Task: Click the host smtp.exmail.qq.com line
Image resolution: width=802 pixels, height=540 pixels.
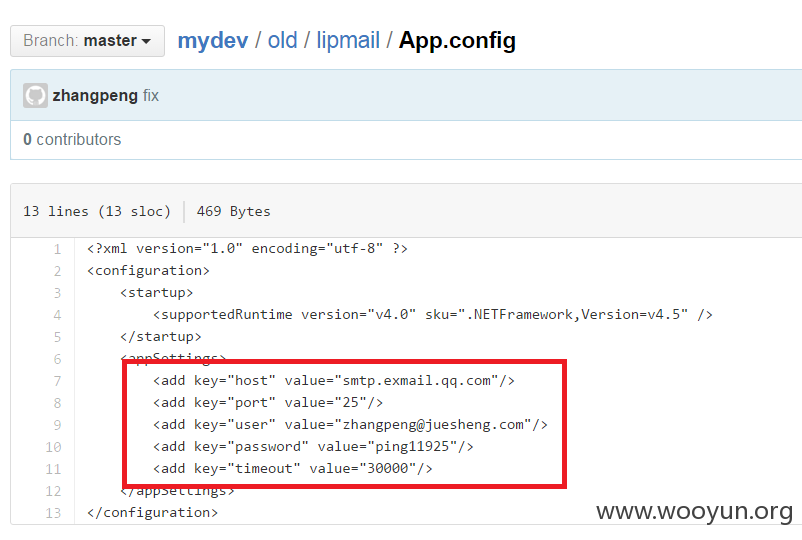Action: click(333, 381)
